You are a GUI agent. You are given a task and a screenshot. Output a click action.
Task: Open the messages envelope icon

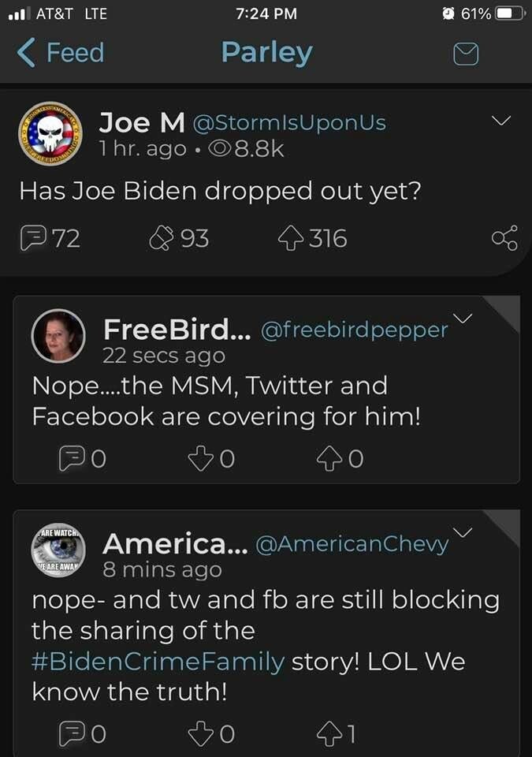466,54
